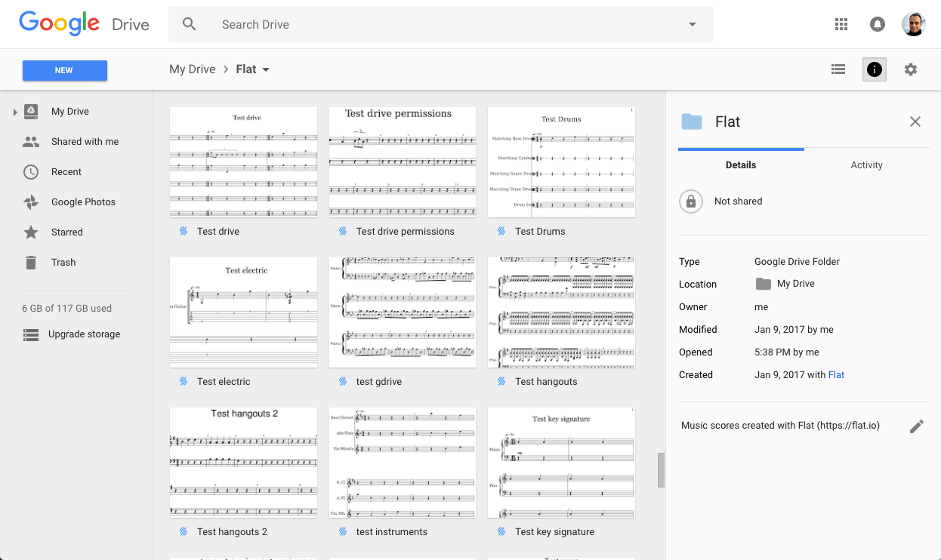Image resolution: width=941 pixels, height=560 pixels.
Task: Edit the folder description with the pencil
Action: [917, 426]
